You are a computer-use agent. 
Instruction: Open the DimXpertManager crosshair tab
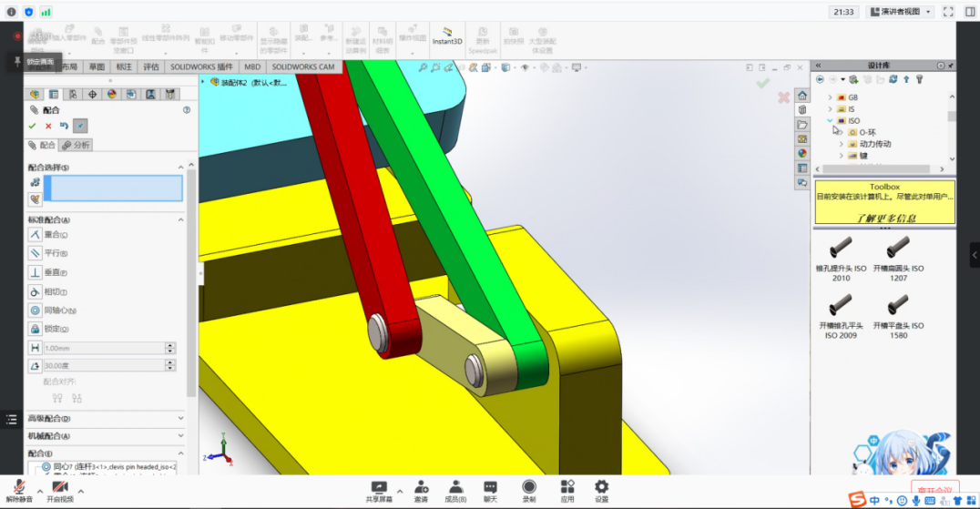(93, 95)
